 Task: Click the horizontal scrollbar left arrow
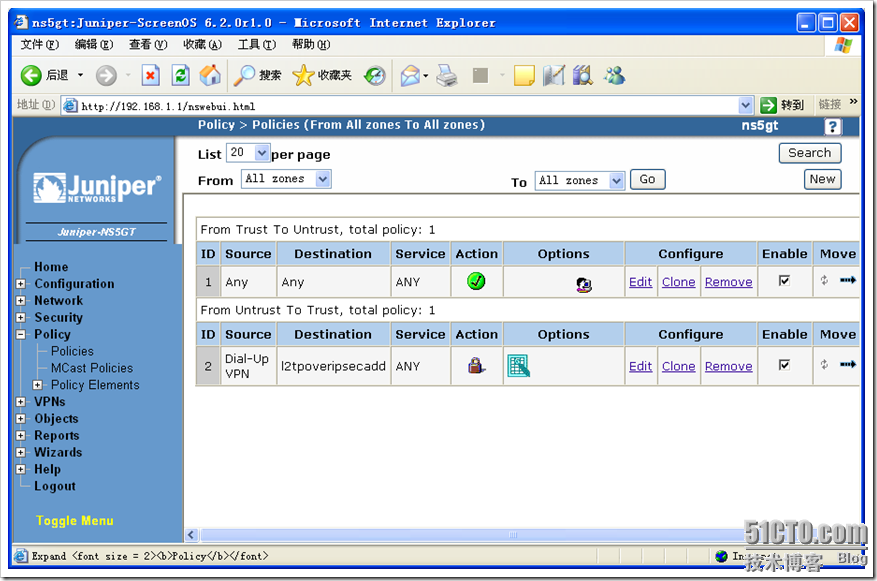pos(191,535)
